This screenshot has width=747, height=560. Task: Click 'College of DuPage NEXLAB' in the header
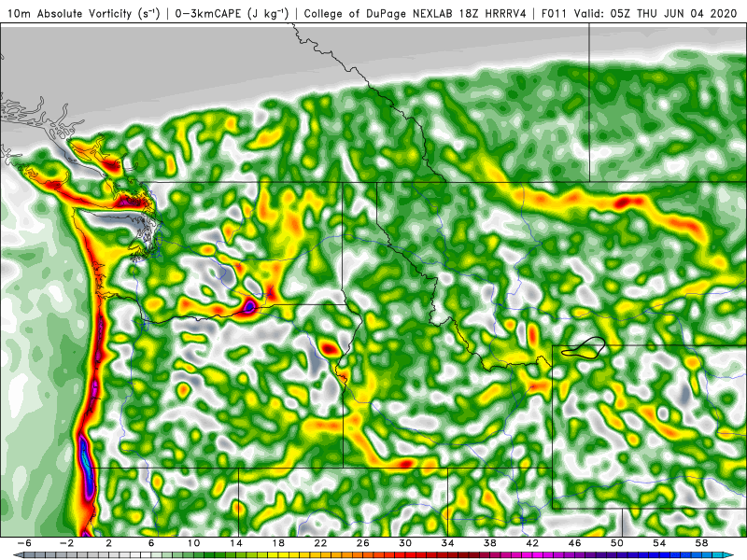[x=378, y=14]
